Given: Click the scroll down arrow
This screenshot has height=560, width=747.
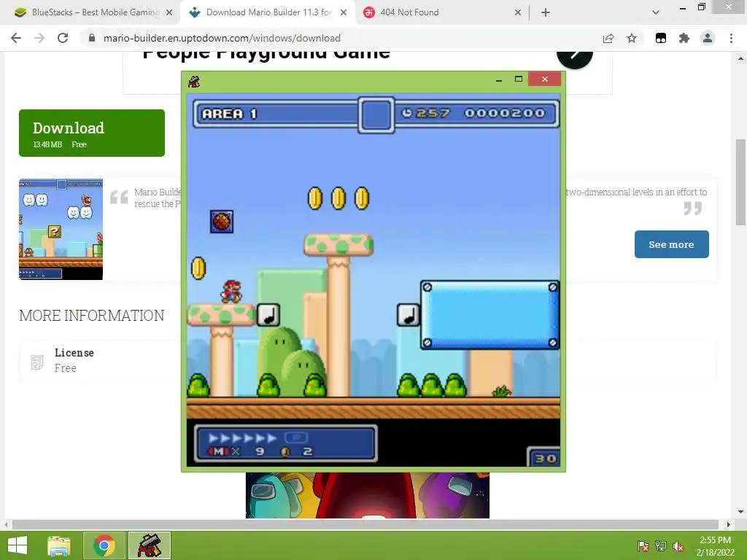Looking at the screenshot, I should point(740,512).
